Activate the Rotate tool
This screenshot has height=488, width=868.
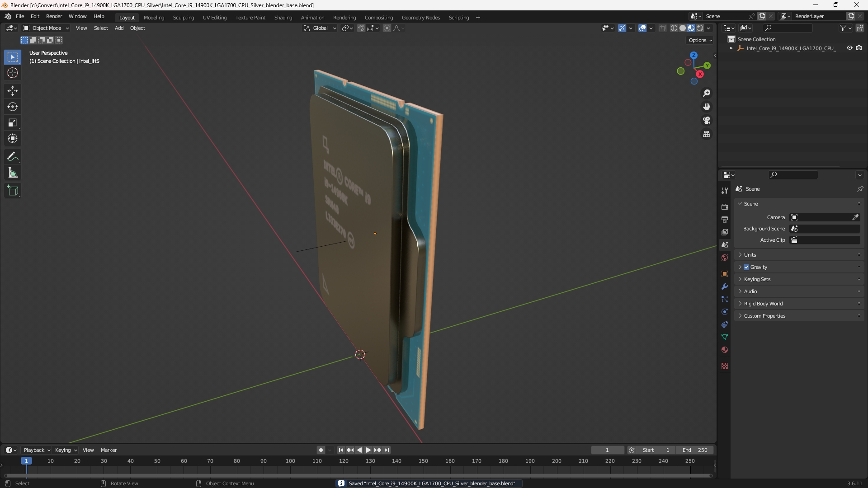coord(13,107)
